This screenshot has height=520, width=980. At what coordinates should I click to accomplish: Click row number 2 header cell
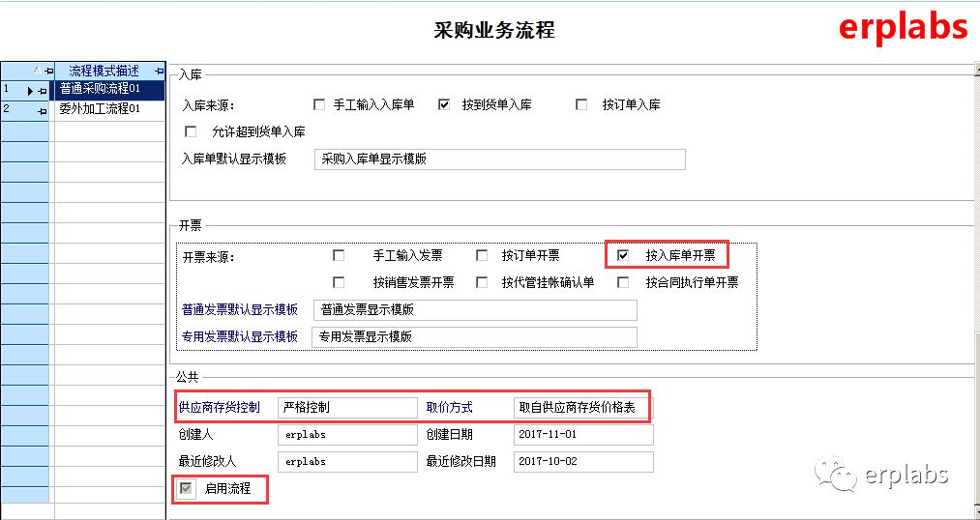point(25,110)
